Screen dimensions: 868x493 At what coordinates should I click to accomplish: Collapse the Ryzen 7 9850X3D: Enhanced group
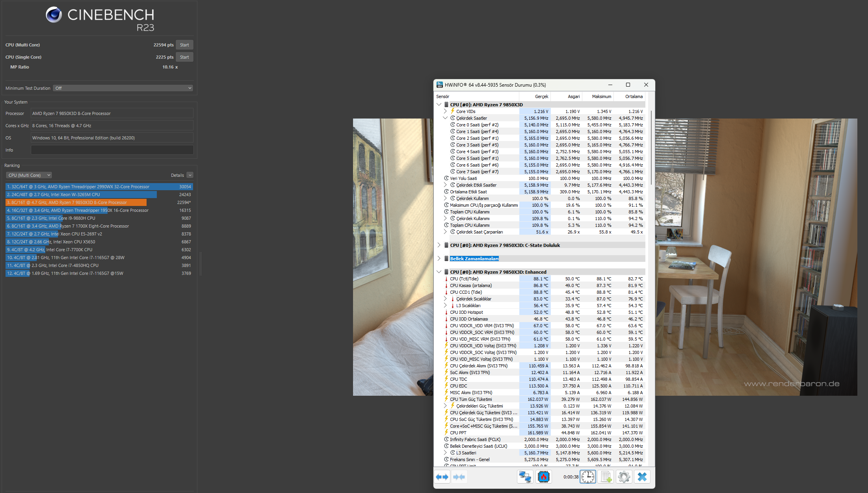click(x=439, y=272)
